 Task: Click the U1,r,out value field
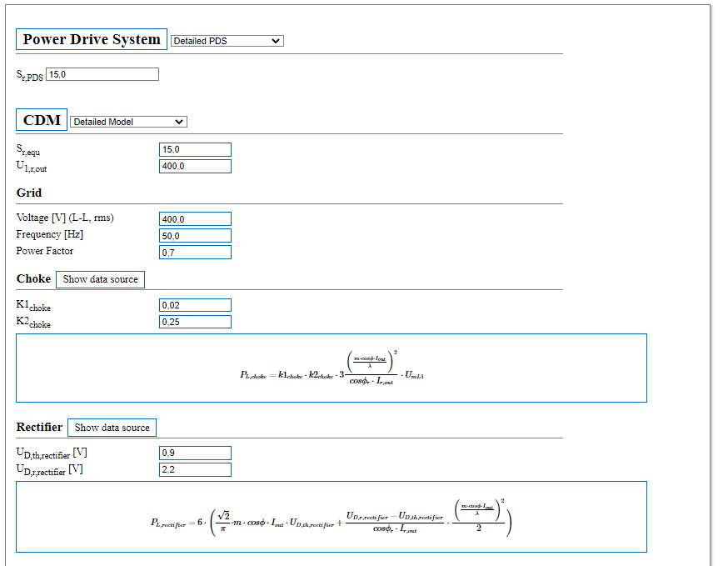195,166
